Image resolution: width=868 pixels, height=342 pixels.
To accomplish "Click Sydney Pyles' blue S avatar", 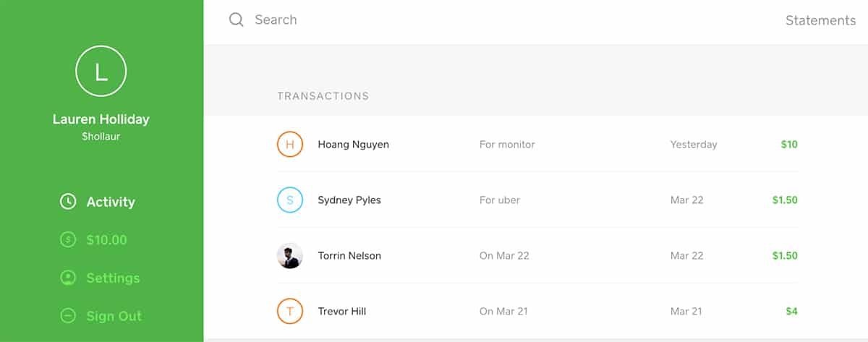I will click(289, 200).
